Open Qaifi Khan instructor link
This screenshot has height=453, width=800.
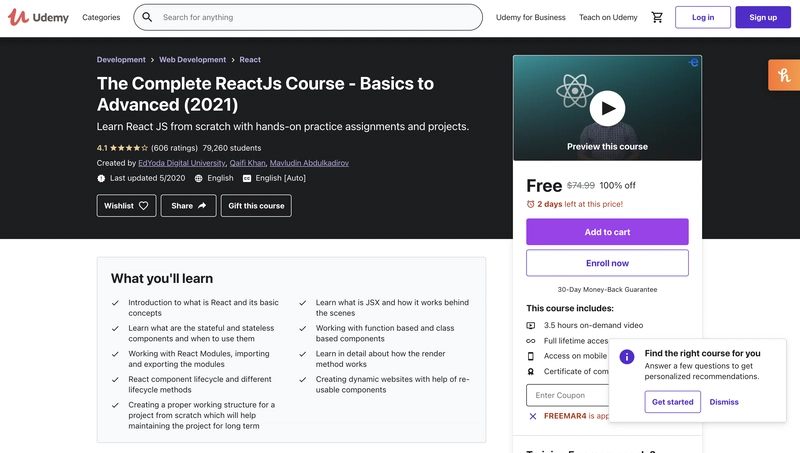click(247, 163)
